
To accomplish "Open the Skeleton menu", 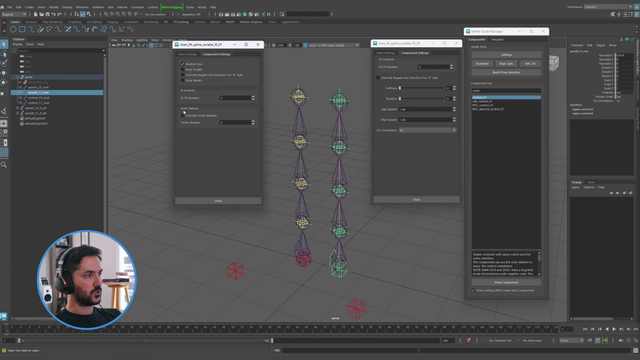I will 98,7.
